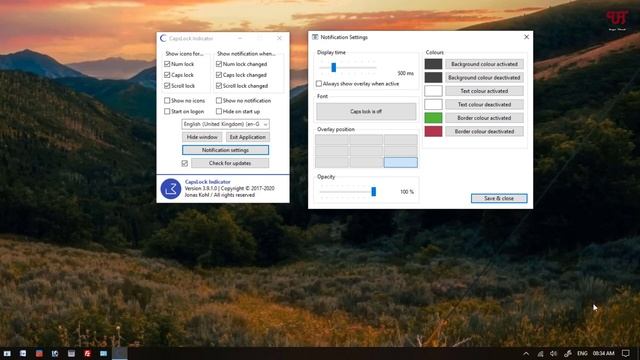Toggle Caps lock changed notification checkbox
This screenshot has height=360, width=640.
pos(219,75)
